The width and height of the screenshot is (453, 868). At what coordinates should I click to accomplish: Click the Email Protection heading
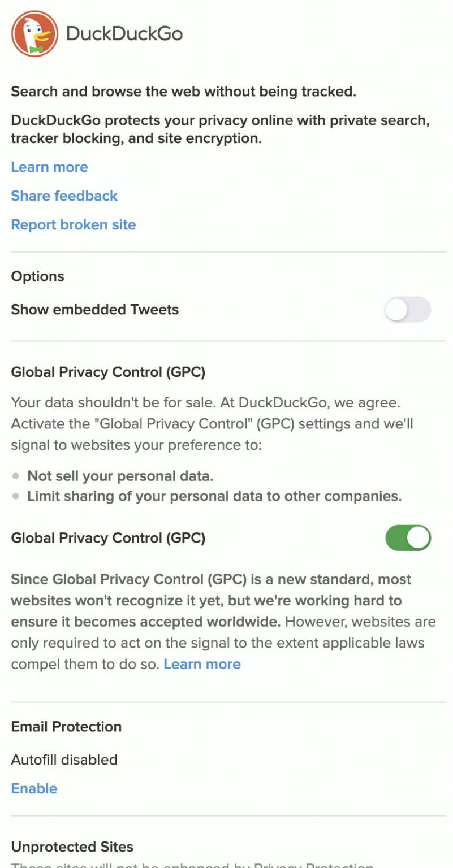(x=66, y=726)
